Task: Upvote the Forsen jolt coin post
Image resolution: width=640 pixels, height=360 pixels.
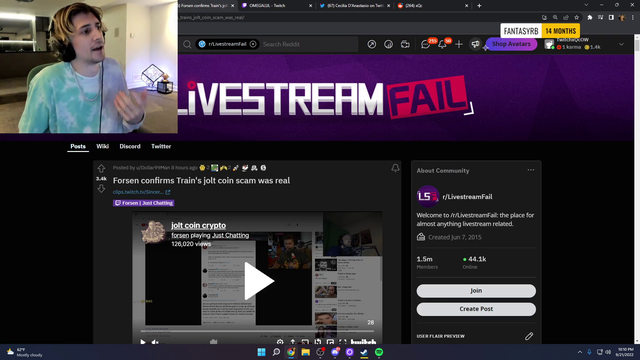Action: tap(101, 168)
